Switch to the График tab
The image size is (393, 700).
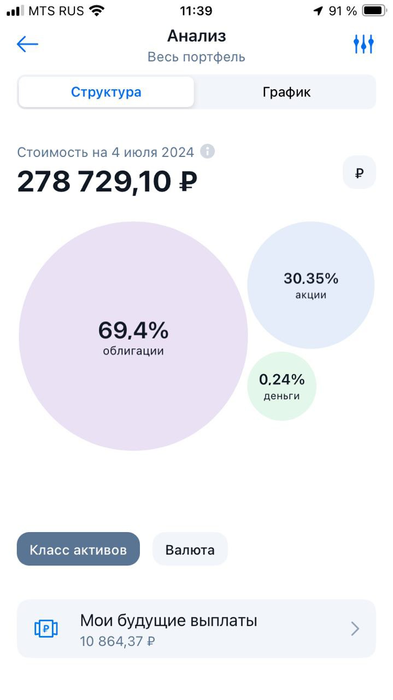286,92
